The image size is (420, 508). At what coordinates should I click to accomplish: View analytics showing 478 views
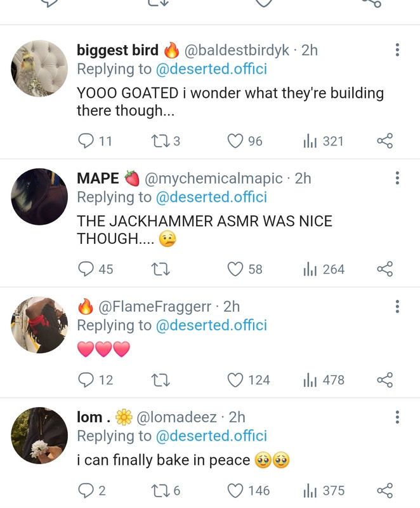(324, 380)
